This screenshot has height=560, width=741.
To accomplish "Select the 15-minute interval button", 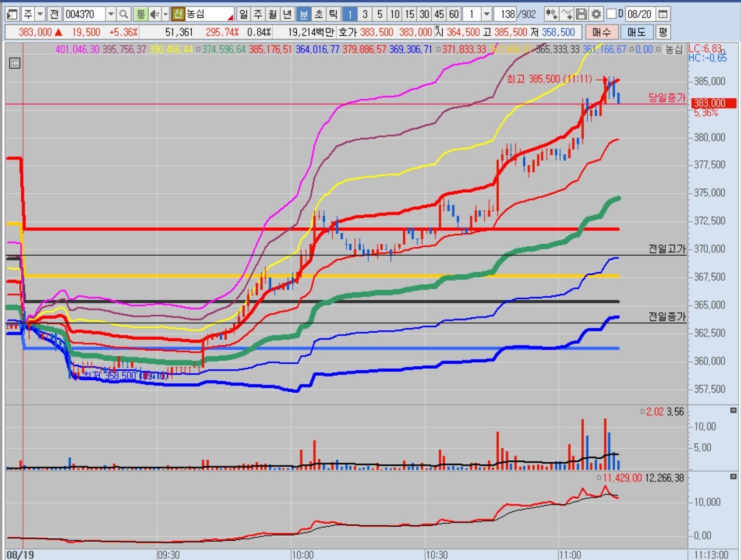I will click(x=410, y=14).
